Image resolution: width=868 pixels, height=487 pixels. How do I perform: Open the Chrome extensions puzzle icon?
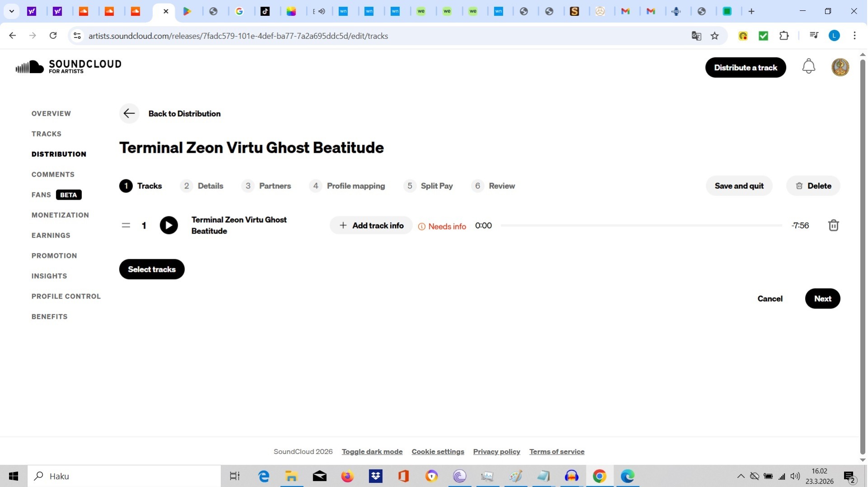(784, 36)
